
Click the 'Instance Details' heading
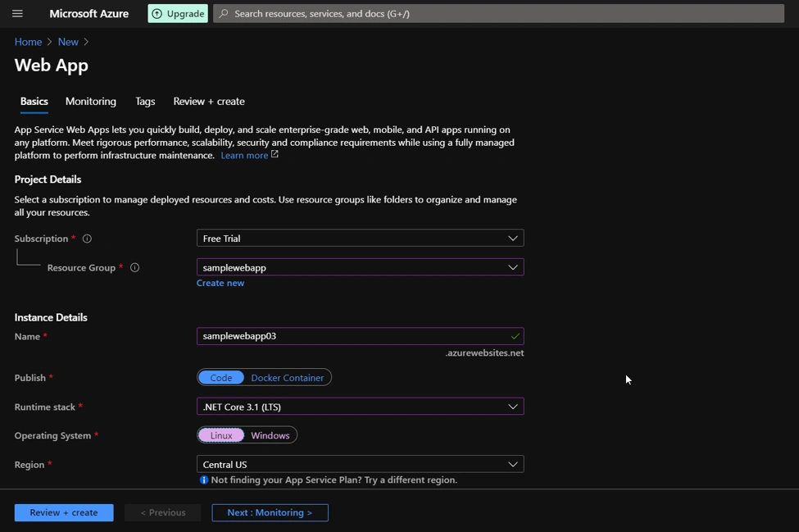point(51,317)
